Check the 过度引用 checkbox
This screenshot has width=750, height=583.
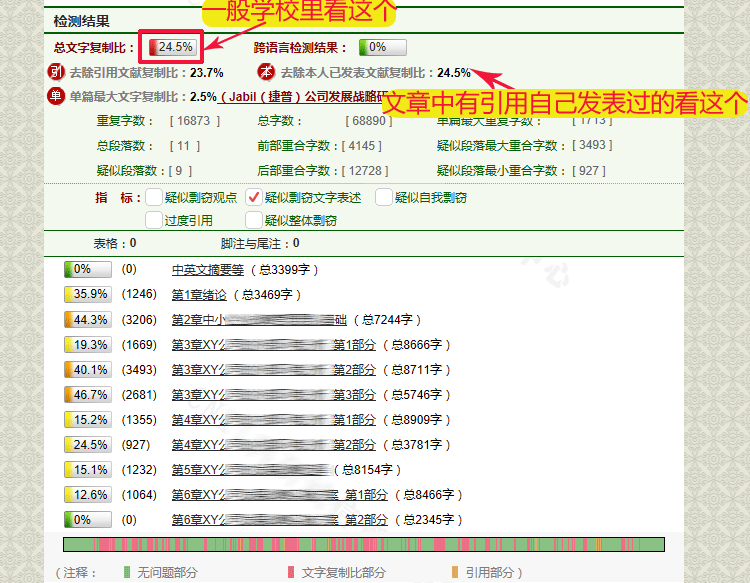[154, 219]
